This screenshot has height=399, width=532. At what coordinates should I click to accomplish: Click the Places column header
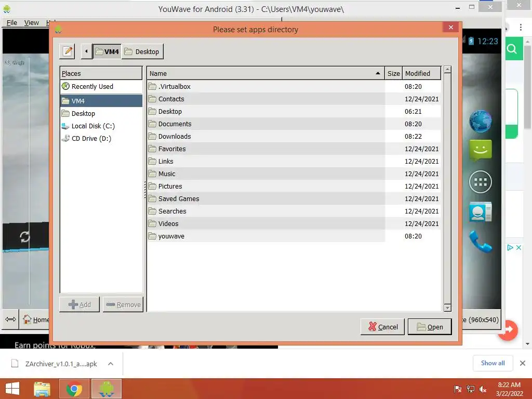point(101,73)
